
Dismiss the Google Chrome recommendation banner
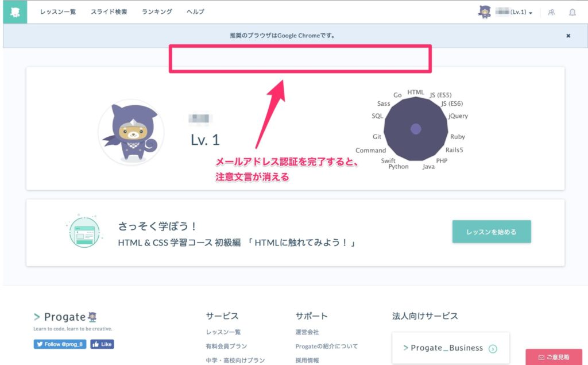coord(568,36)
